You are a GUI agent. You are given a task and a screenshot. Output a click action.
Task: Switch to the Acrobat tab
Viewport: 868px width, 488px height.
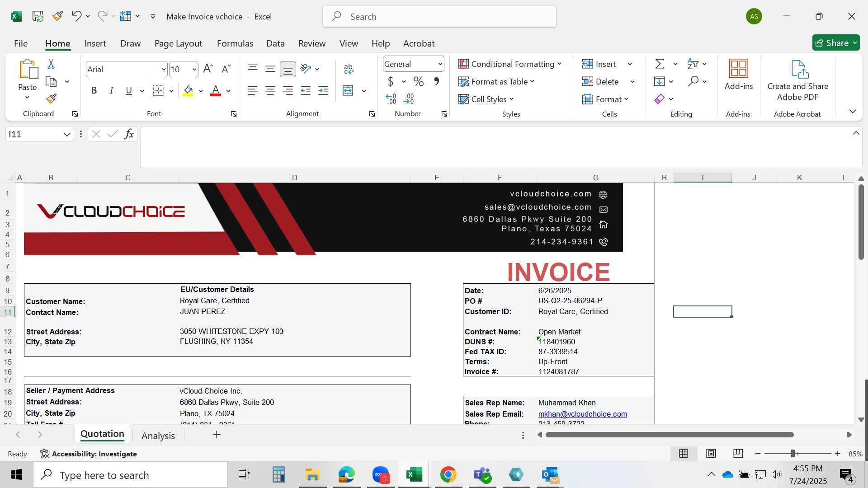point(419,43)
